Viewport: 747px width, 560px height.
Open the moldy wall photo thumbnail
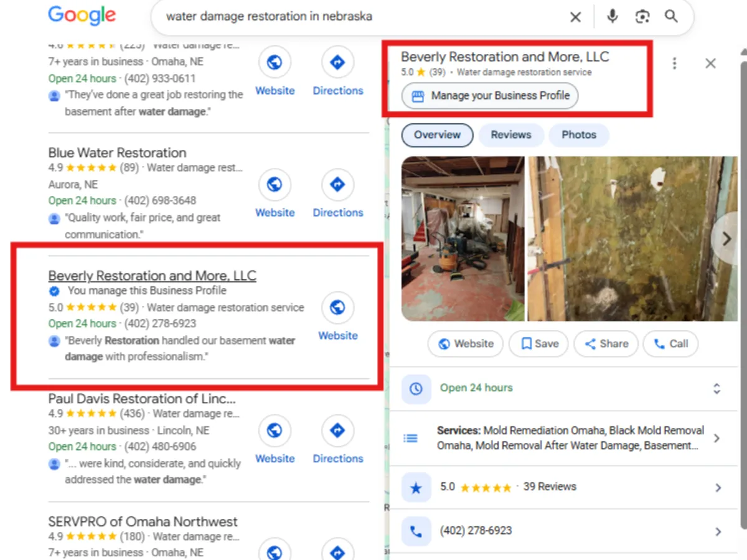[x=632, y=238]
